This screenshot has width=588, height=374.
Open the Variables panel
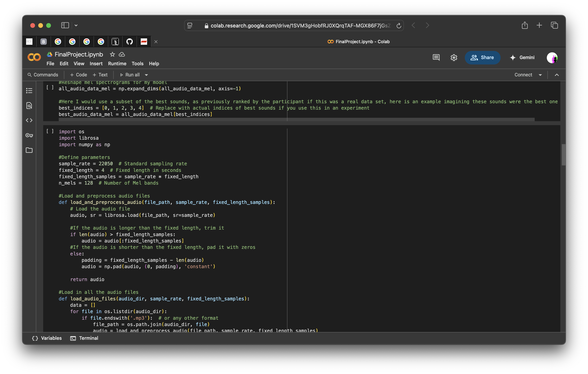click(x=47, y=338)
